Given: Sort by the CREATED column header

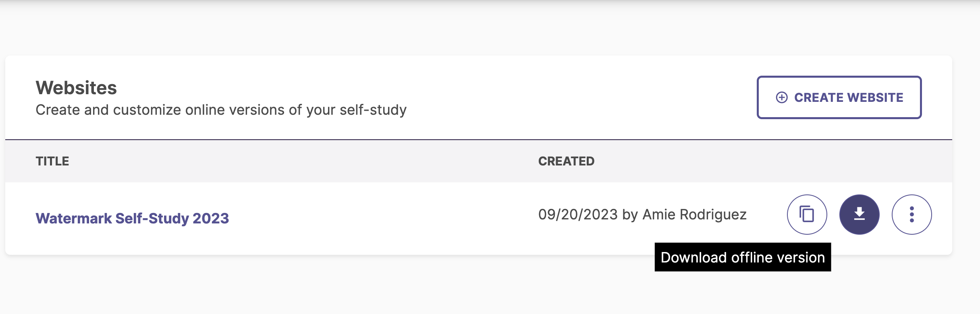Looking at the screenshot, I should point(566,161).
